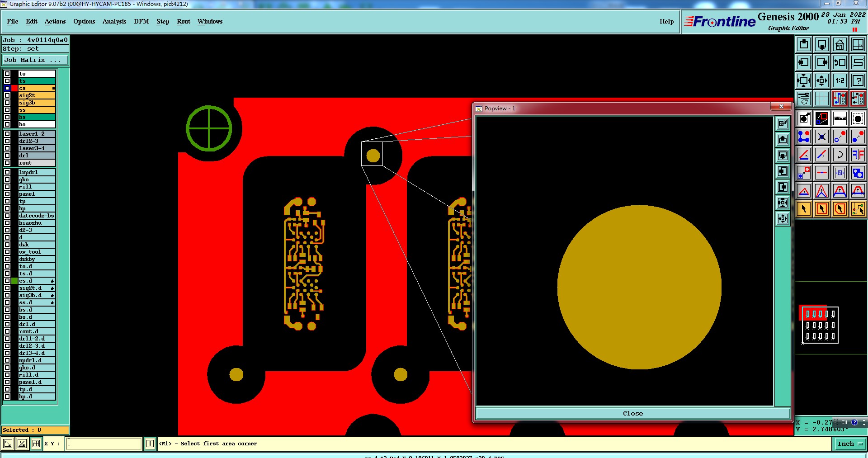Click the Step menu
The image size is (868, 458).
pyautogui.click(x=163, y=21)
